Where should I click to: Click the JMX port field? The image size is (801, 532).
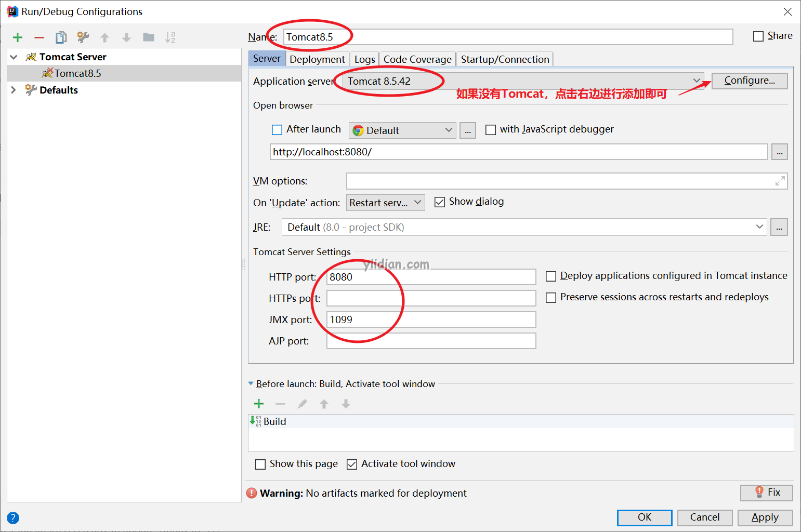tap(431, 320)
